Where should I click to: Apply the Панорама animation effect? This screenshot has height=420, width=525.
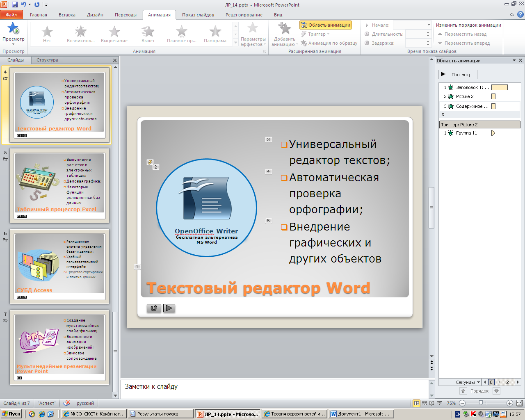click(215, 33)
